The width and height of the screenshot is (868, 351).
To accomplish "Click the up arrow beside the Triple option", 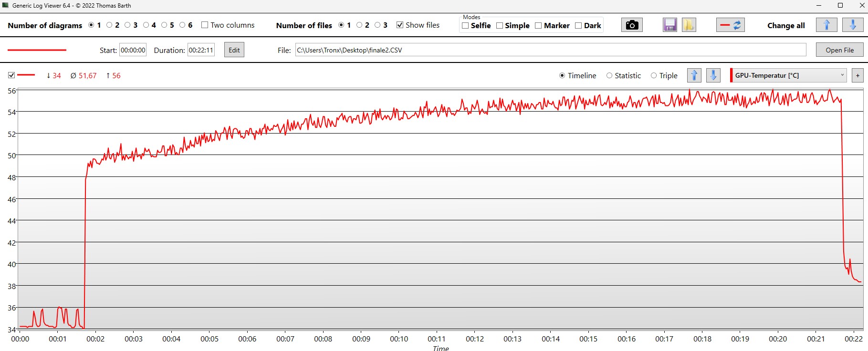I will [x=694, y=75].
